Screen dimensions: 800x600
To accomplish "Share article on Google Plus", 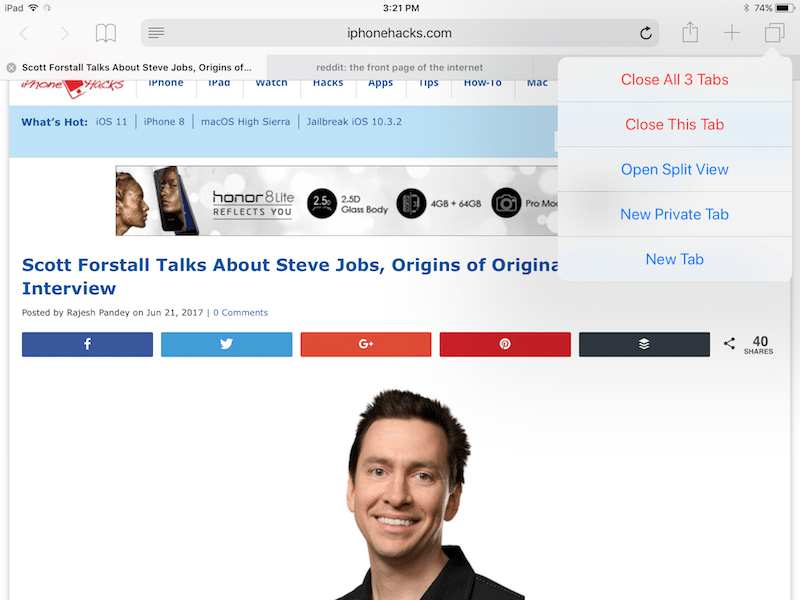I will click(x=365, y=344).
